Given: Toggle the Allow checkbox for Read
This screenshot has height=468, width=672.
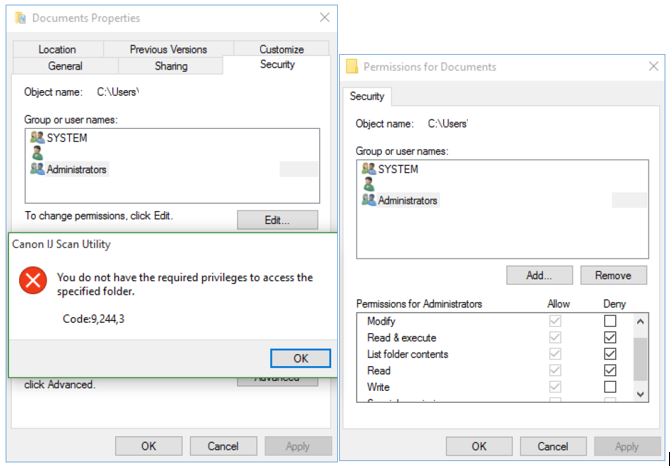Looking at the screenshot, I should point(555,370).
